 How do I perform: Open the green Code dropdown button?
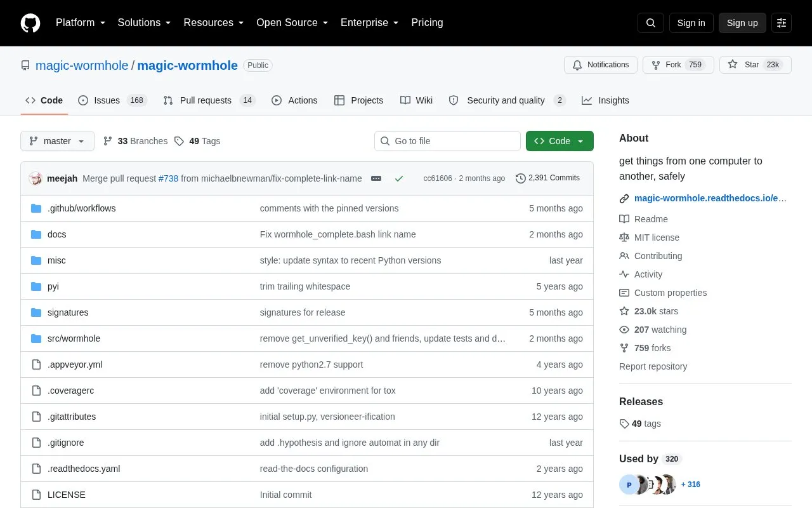pos(560,141)
